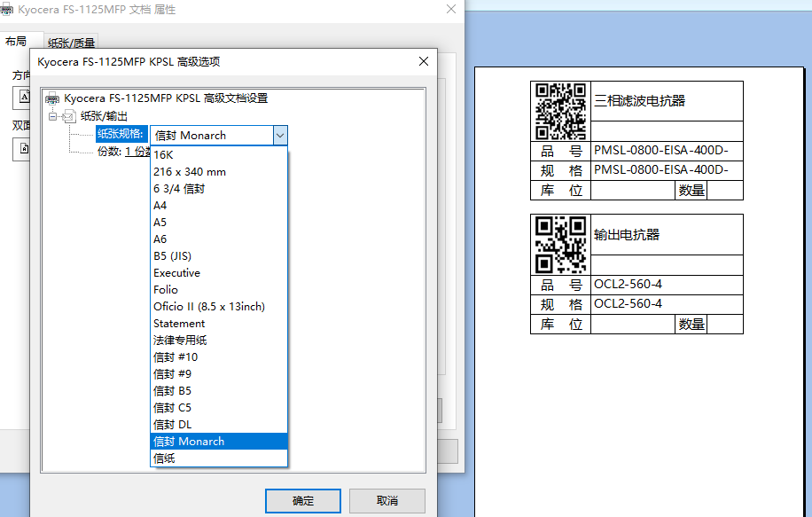
Task: Confirm with the 确定 button
Action: click(x=303, y=501)
